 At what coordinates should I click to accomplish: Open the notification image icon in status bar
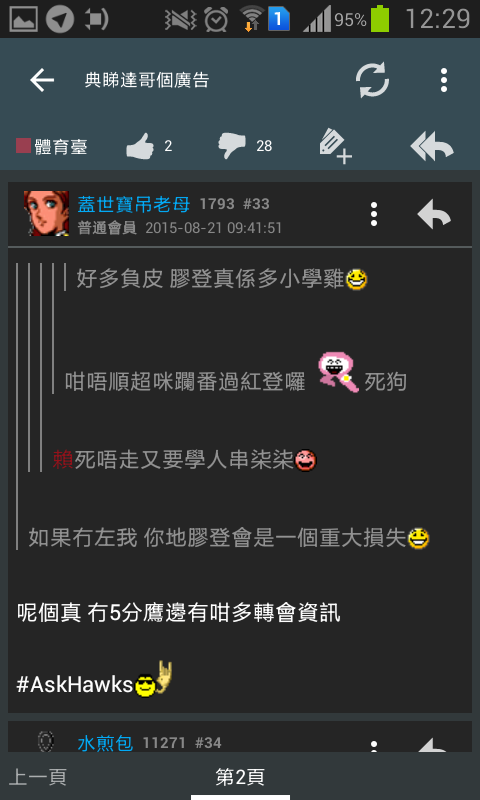coord(23,19)
